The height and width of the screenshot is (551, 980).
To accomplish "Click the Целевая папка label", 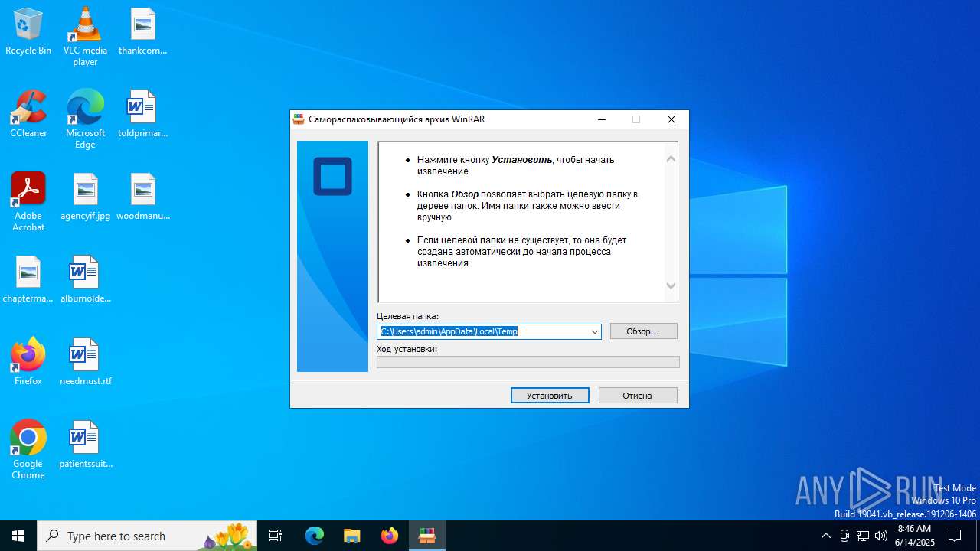I will pos(407,316).
